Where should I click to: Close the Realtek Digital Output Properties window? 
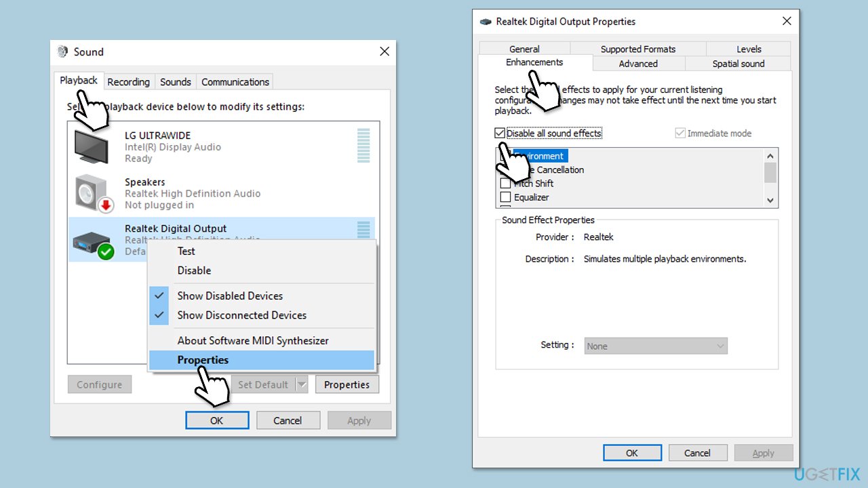[787, 21]
